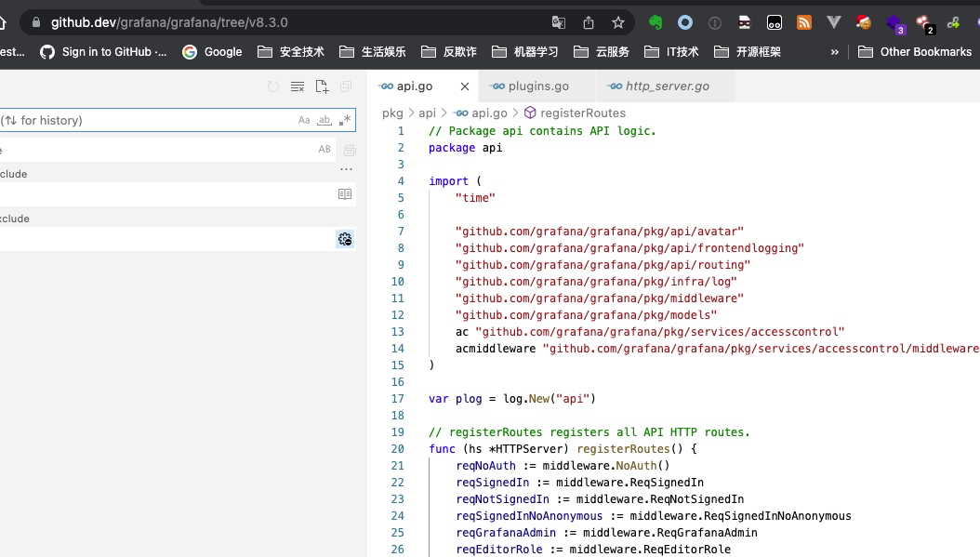Screen dimensions: 980x557
Task: Show hidden bookmarks with double chevron
Action: pyautogui.click(x=834, y=52)
